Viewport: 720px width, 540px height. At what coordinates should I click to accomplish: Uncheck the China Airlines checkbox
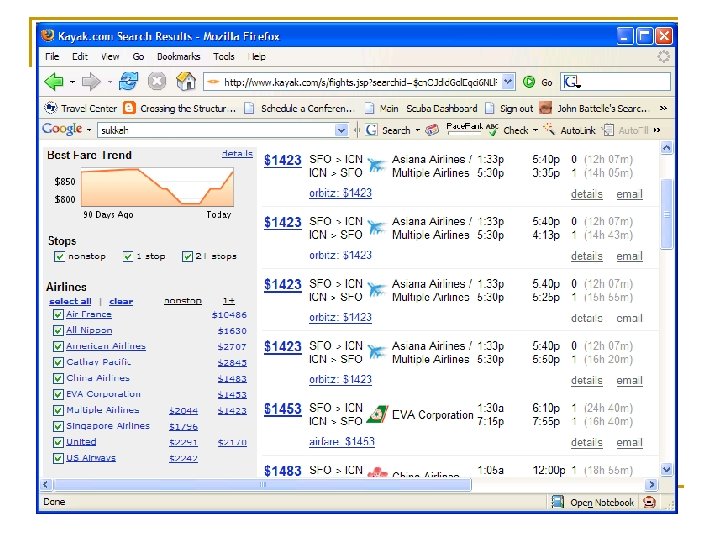click(x=58, y=378)
